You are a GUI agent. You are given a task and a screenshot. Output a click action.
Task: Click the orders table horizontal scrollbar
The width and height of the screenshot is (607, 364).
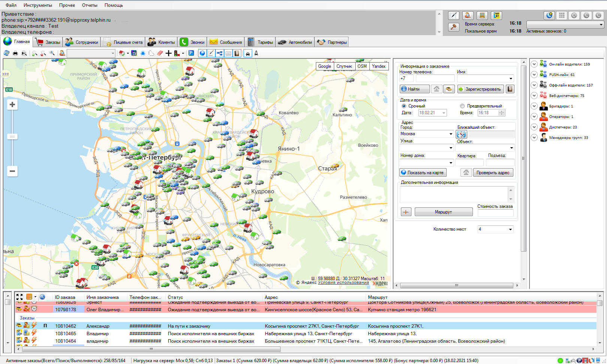pyautogui.click(x=151, y=349)
